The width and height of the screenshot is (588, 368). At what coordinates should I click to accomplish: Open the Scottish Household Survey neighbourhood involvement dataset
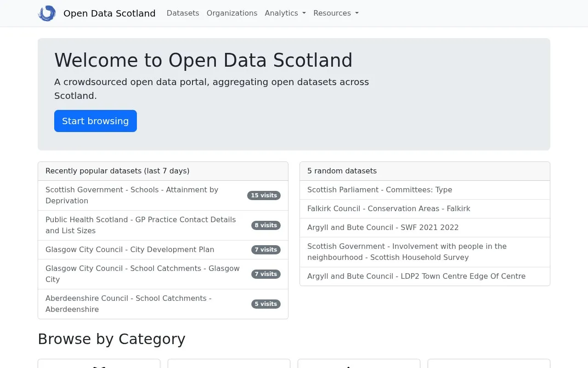pos(425,252)
